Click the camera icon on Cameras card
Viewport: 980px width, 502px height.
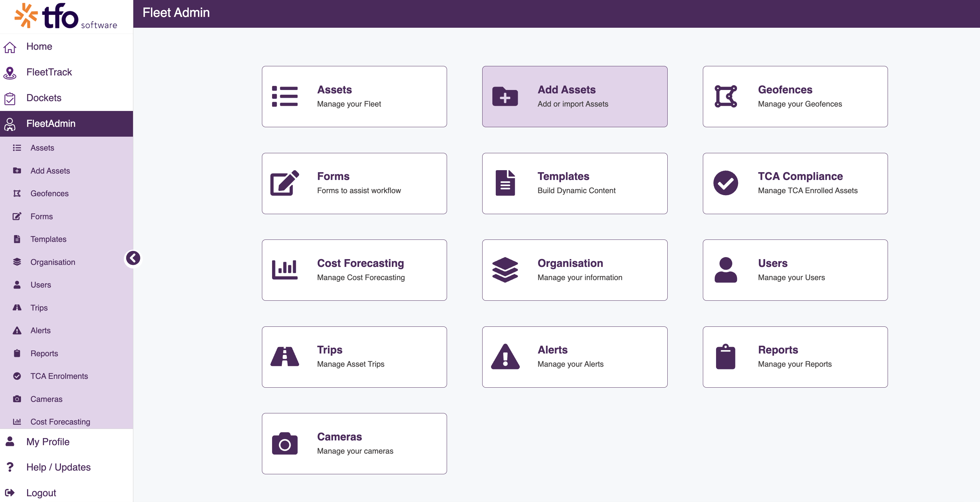[x=285, y=443]
